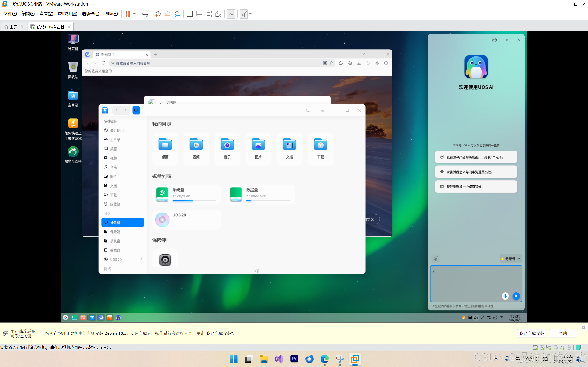The width and height of the screenshot is (588, 367).
Task: Open the VMware console view icon
Action: [231, 14]
